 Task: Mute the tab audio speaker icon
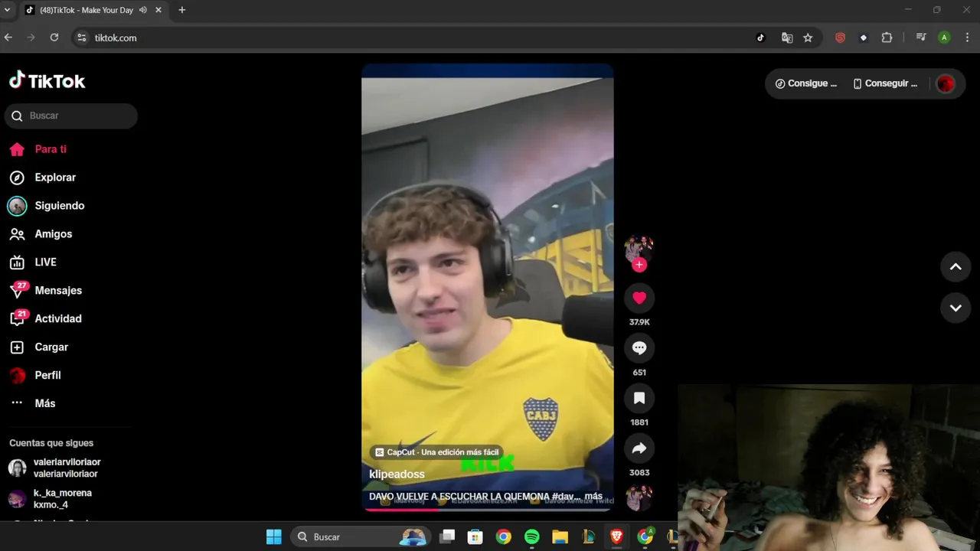(x=143, y=10)
